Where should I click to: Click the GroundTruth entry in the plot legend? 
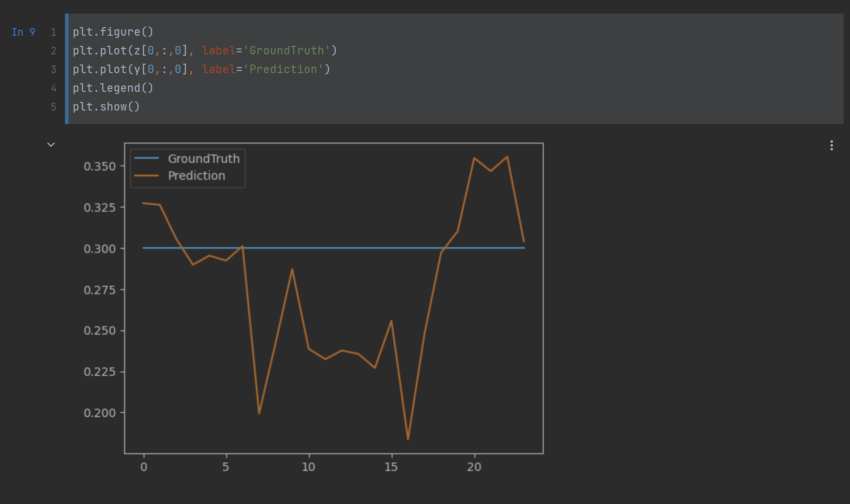coord(204,159)
